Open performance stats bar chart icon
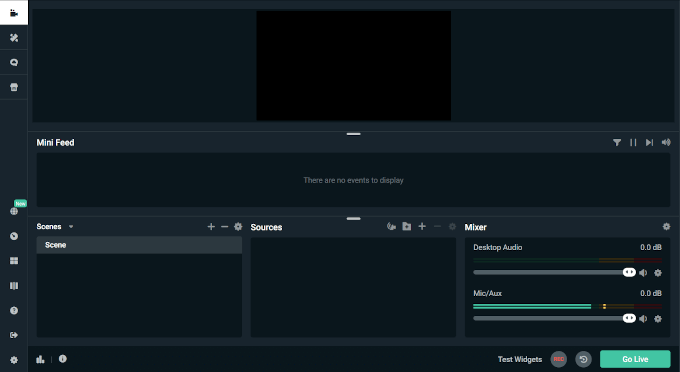Viewport: 680px width, 372px height. pyautogui.click(x=40, y=359)
